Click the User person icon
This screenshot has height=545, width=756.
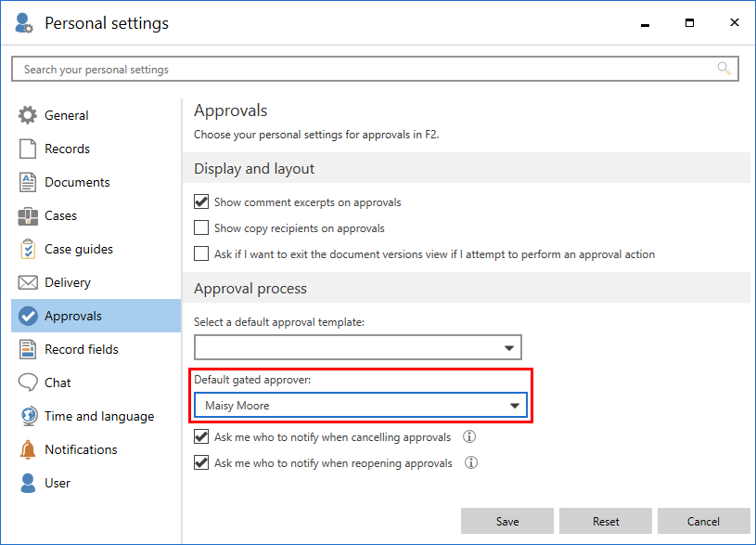28,483
